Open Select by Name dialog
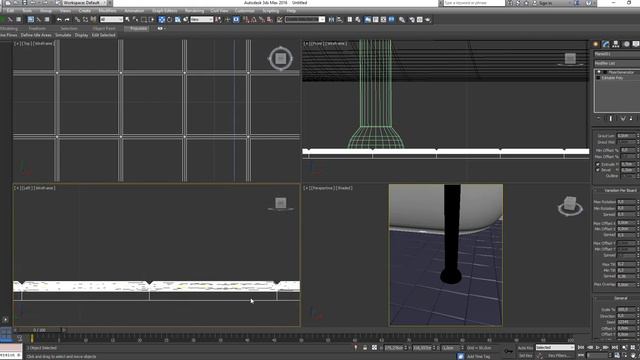 click(x=135, y=20)
